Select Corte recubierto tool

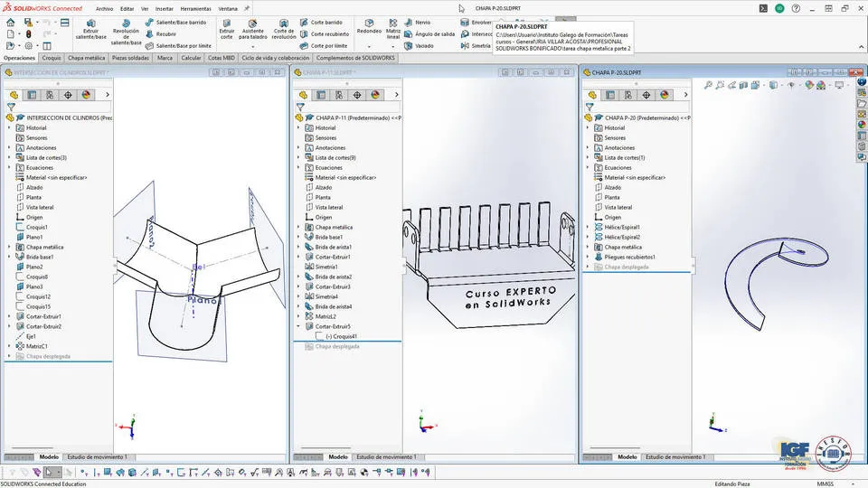point(325,34)
